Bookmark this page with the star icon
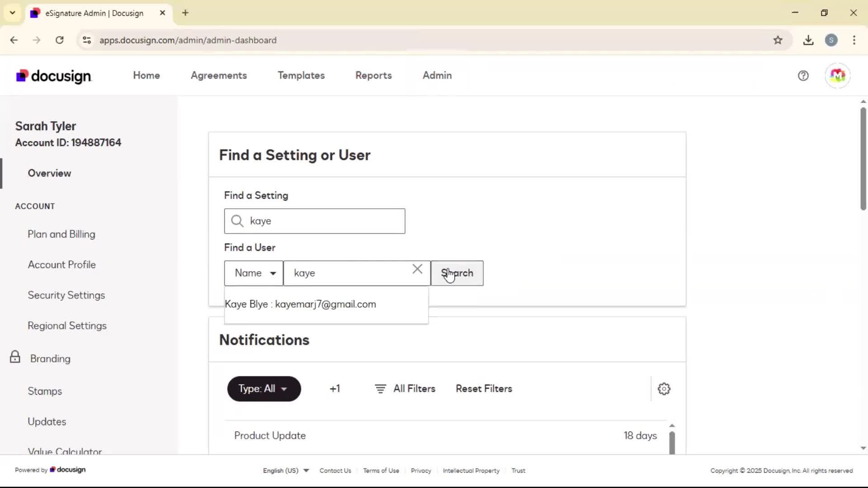The height and width of the screenshot is (488, 868). point(778,40)
